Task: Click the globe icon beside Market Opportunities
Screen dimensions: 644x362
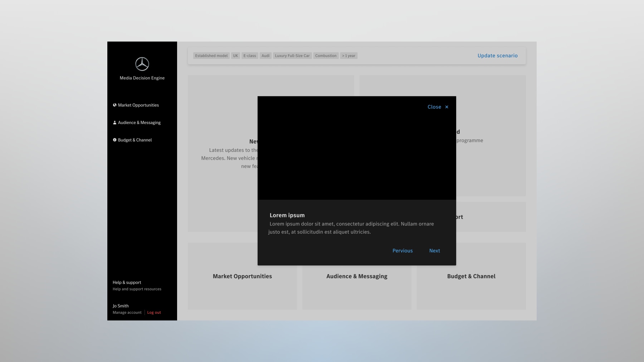Action: pyautogui.click(x=114, y=105)
